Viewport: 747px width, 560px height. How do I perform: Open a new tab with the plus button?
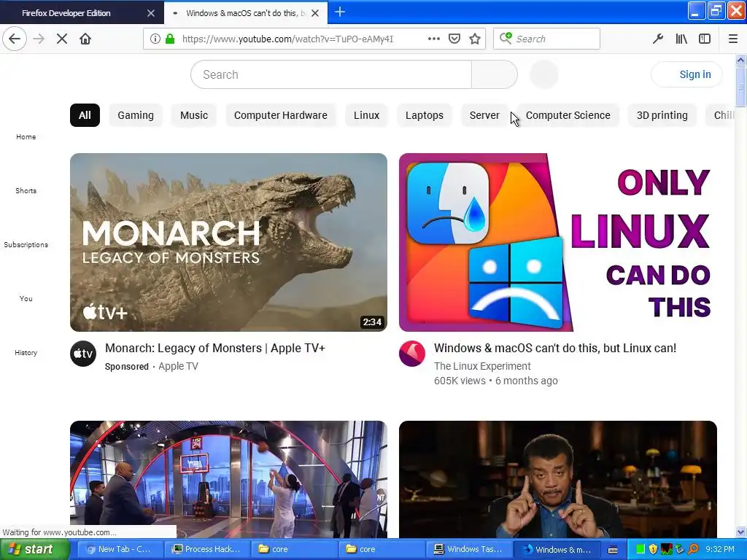[x=340, y=12]
